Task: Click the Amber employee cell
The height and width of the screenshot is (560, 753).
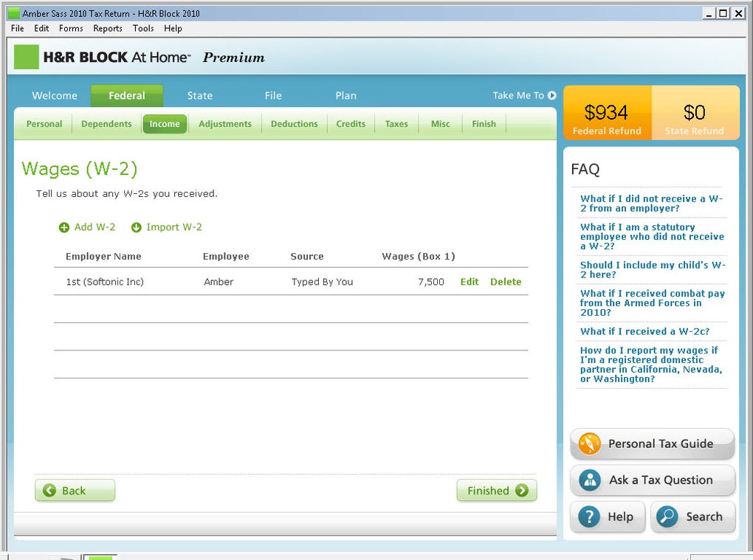Action: (219, 282)
